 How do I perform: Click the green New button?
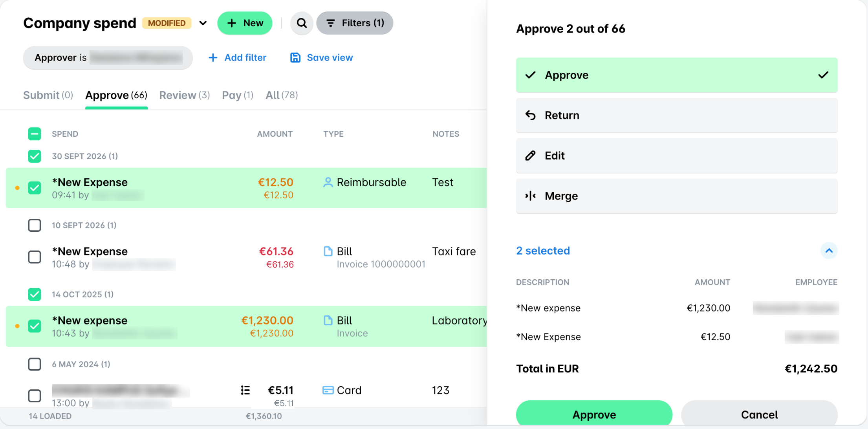tap(245, 23)
